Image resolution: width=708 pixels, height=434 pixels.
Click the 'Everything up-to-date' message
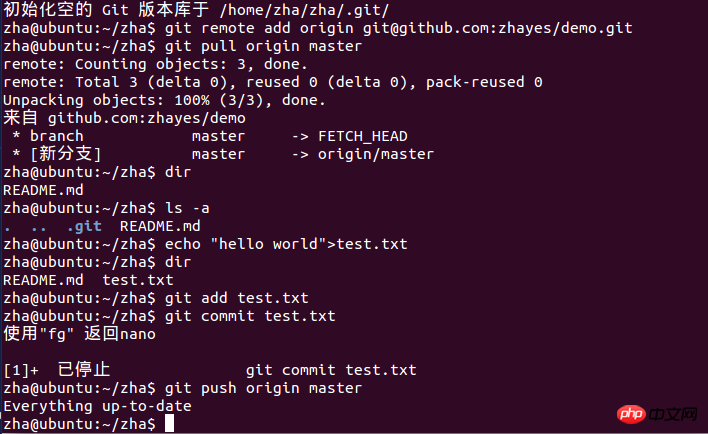pyautogui.click(x=98, y=406)
